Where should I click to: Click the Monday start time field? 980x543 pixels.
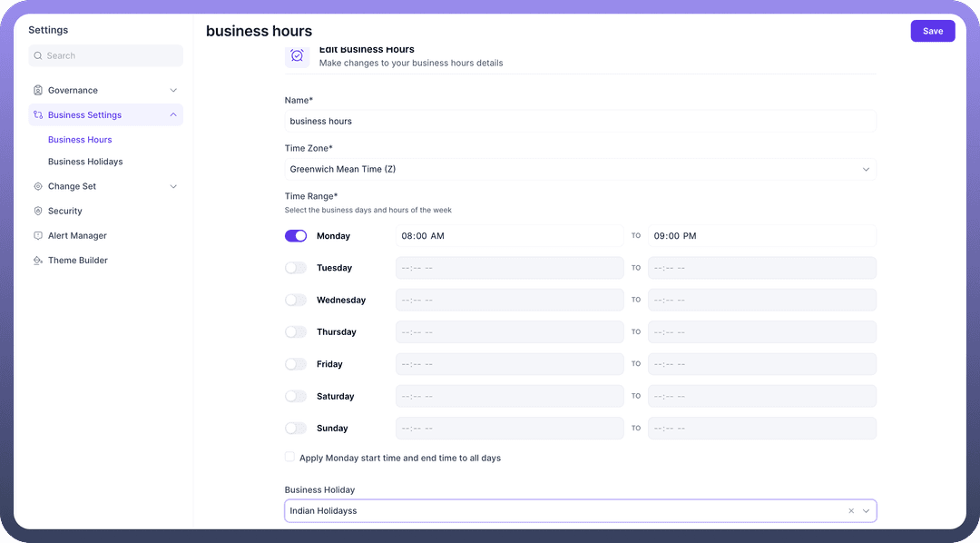tap(509, 236)
